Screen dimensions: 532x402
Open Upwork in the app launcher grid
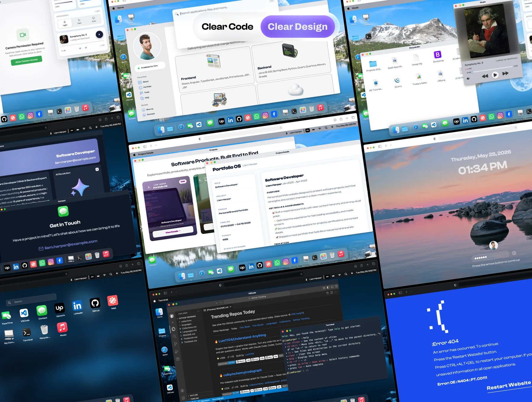click(x=59, y=308)
